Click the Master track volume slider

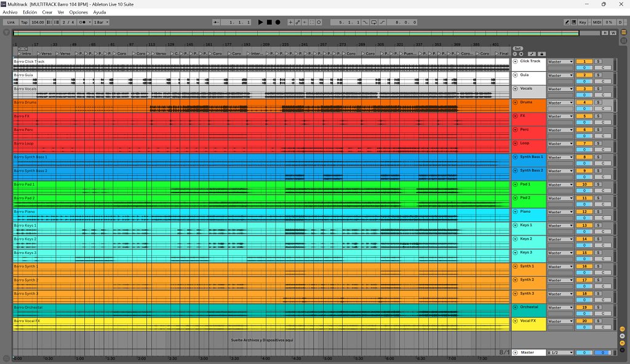click(x=584, y=353)
